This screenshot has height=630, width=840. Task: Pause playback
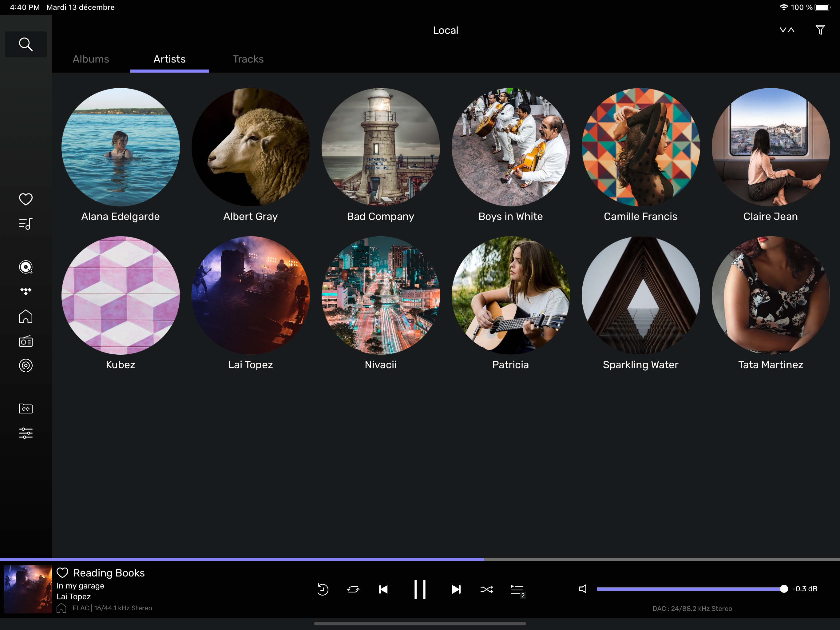pyautogui.click(x=420, y=589)
